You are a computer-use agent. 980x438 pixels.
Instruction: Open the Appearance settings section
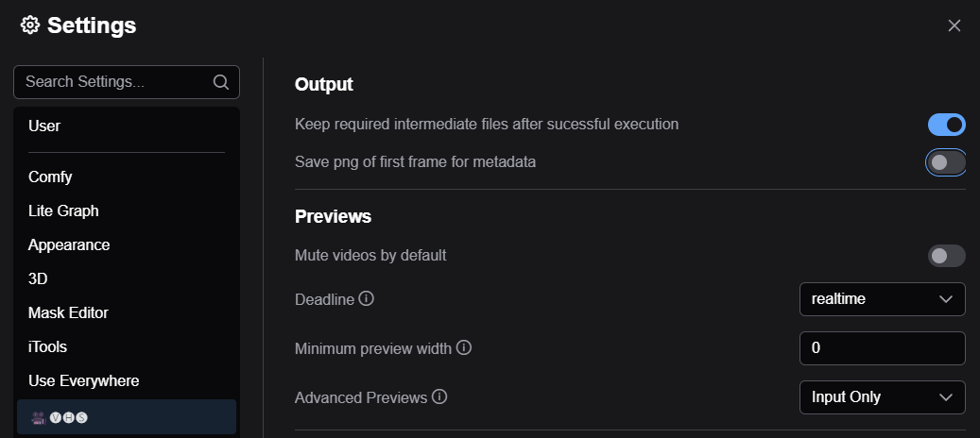69,244
